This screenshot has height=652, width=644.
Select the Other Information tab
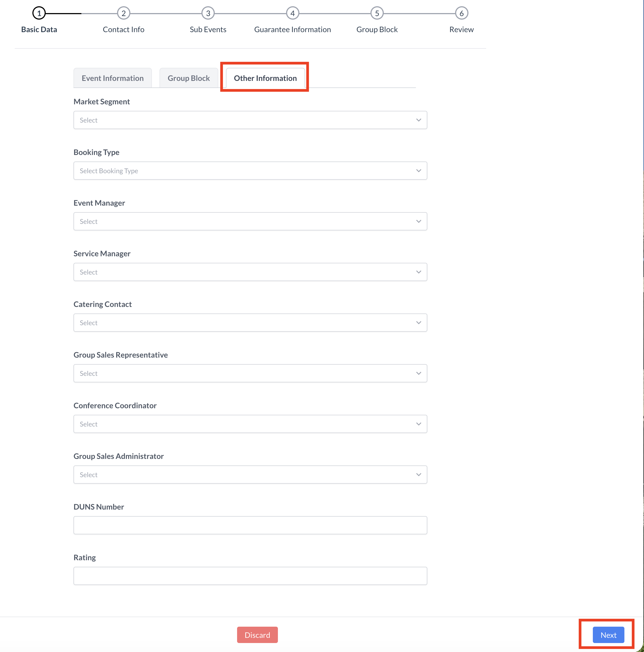pyautogui.click(x=265, y=78)
